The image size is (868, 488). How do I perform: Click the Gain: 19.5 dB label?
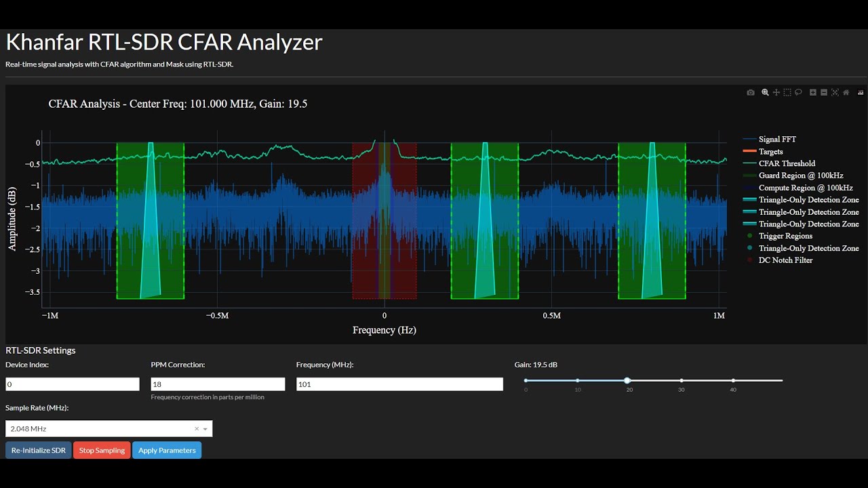pos(536,365)
